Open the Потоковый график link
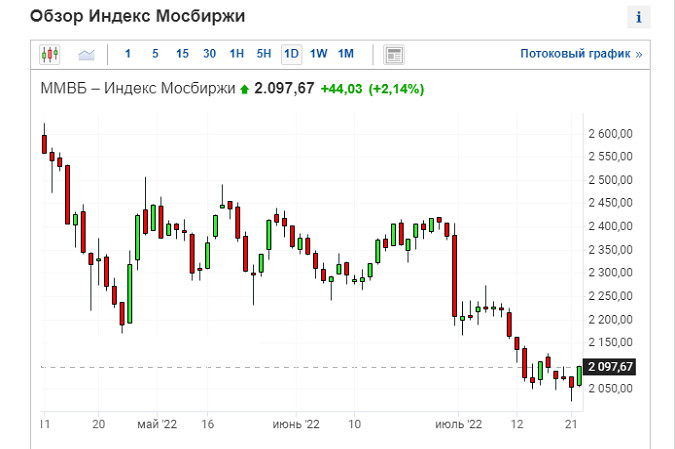 point(581,54)
